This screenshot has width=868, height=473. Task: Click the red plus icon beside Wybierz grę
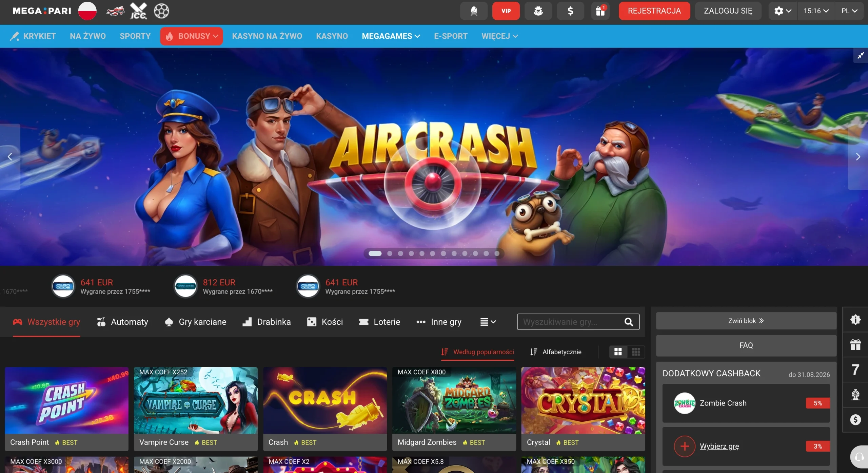tap(685, 446)
